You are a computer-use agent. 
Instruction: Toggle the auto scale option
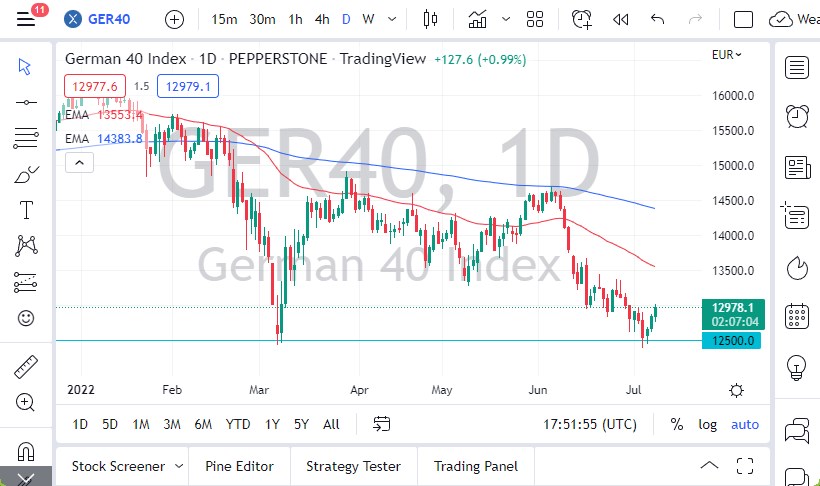tap(745, 424)
